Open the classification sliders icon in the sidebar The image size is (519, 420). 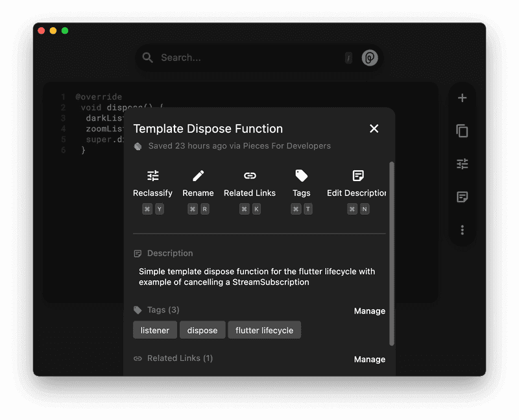pyautogui.click(x=462, y=164)
